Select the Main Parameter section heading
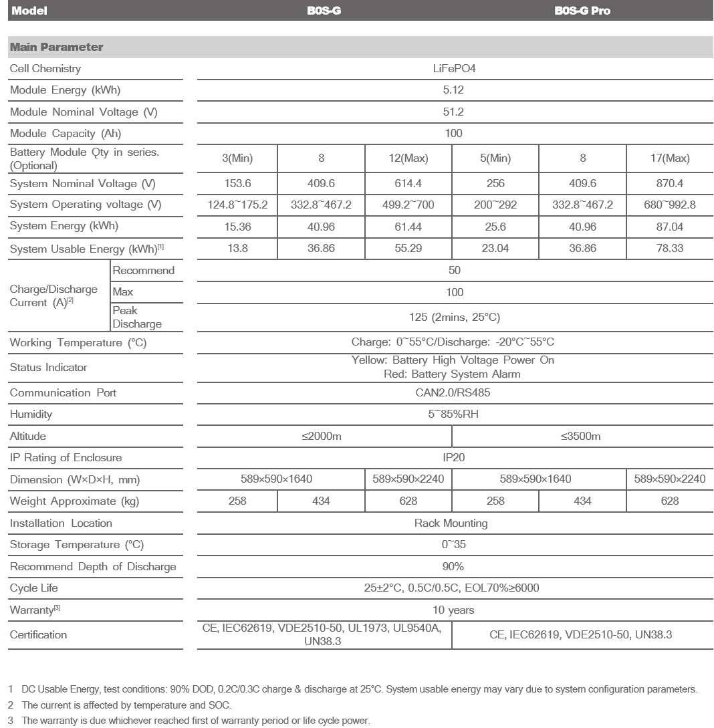The image size is (714, 728). click(57, 47)
